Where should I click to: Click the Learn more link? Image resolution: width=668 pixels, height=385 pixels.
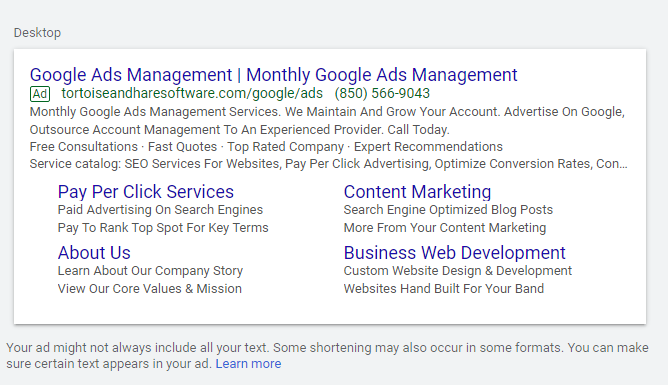pyautogui.click(x=248, y=364)
